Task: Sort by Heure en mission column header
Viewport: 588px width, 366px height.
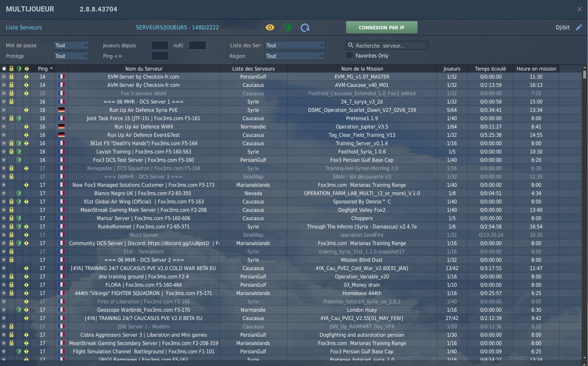Action: tap(536, 69)
